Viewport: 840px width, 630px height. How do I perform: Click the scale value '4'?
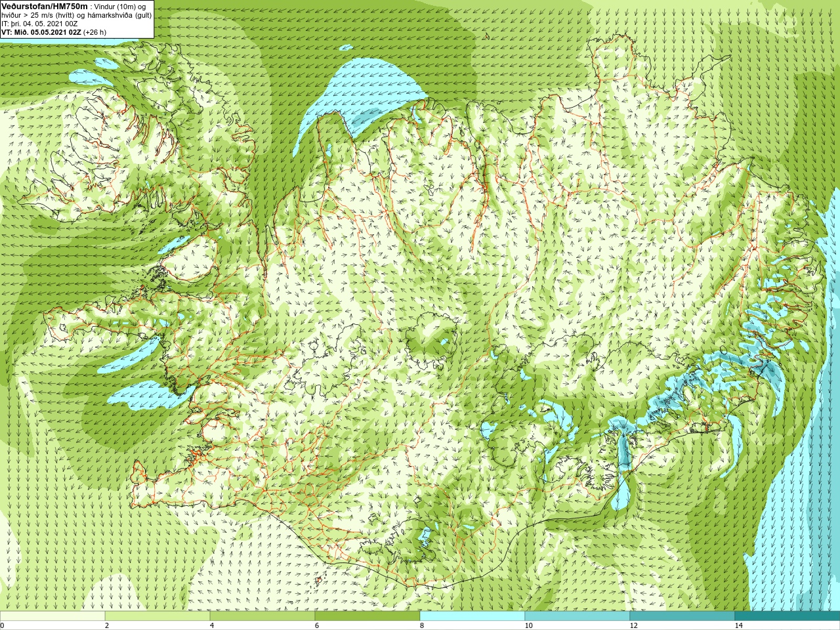[x=212, y=625]
